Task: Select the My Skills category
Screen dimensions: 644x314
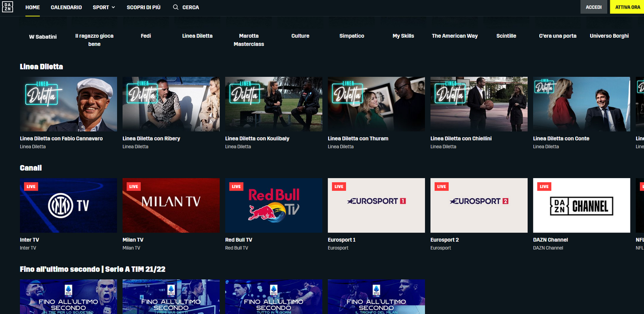Action: pyautogui.click(x=404, y=36)
